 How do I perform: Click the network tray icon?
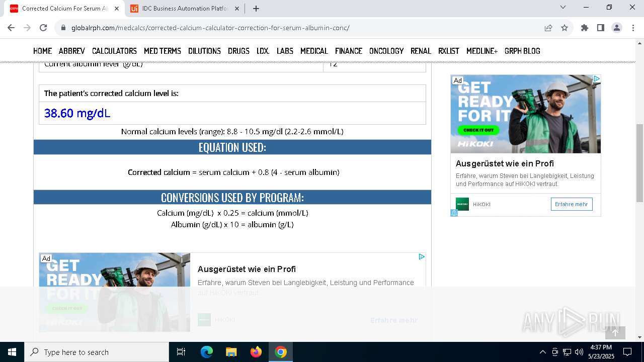point(567,352)
